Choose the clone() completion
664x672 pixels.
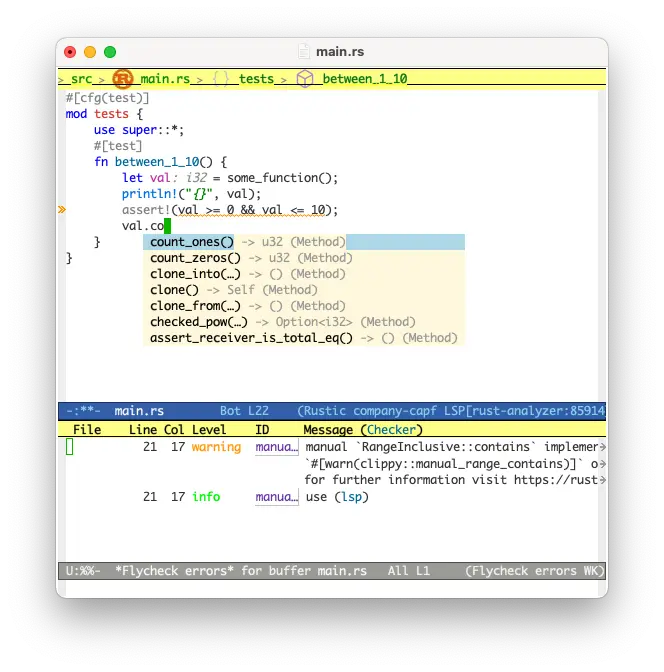pyautogui.click(x=304, y=290)
